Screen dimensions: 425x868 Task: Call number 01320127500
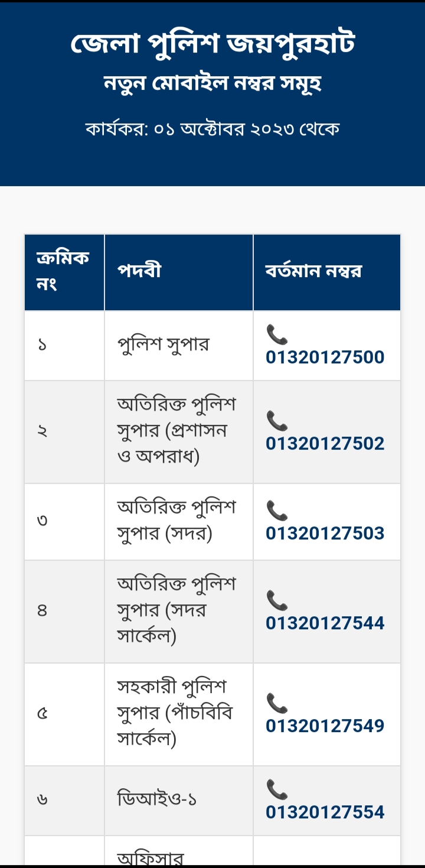pos(325,357)
